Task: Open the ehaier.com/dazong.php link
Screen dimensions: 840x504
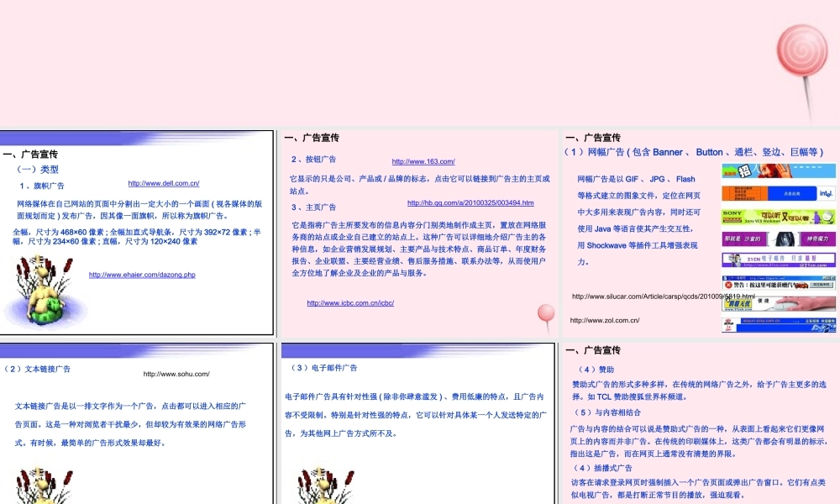Action: pos(142,275)
